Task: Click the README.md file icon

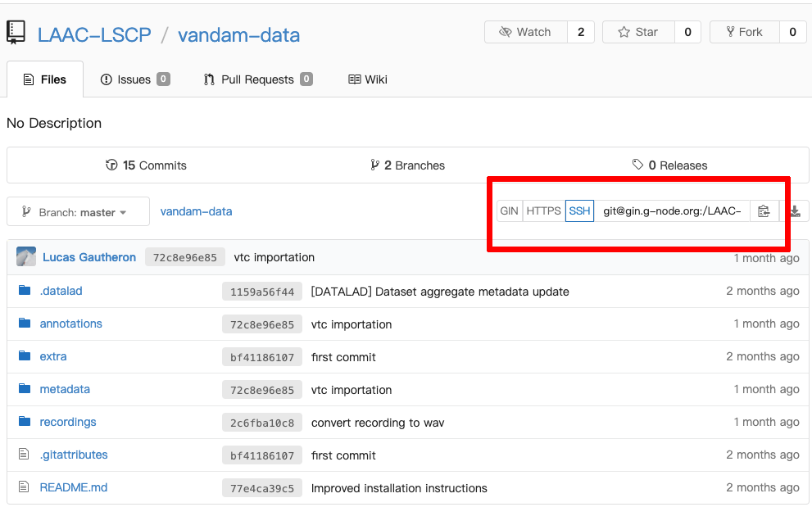Action: [x=24, y=487]
